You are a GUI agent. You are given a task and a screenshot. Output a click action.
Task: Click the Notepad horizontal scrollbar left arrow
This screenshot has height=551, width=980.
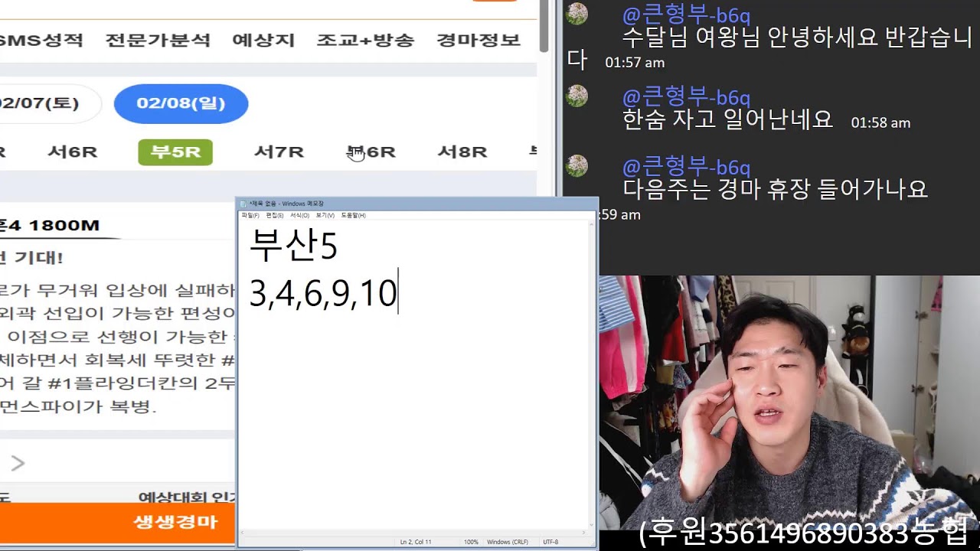(243, 532)
